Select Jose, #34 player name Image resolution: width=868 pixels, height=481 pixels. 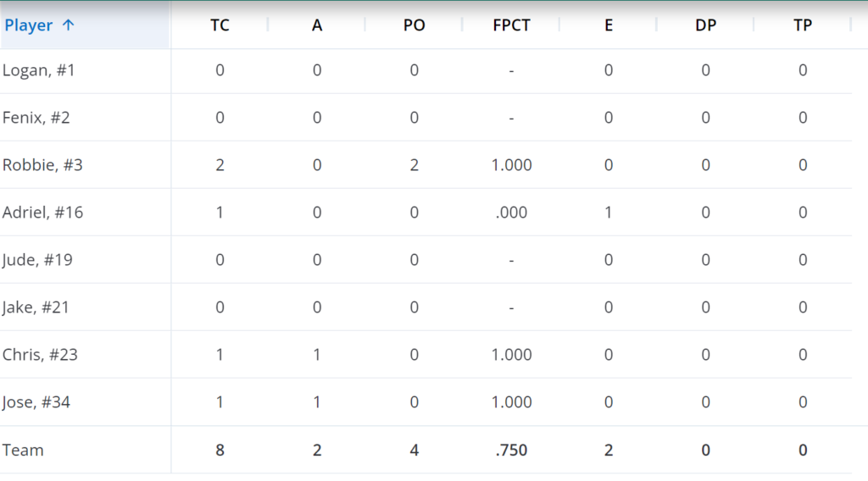(x=36, y=402)
